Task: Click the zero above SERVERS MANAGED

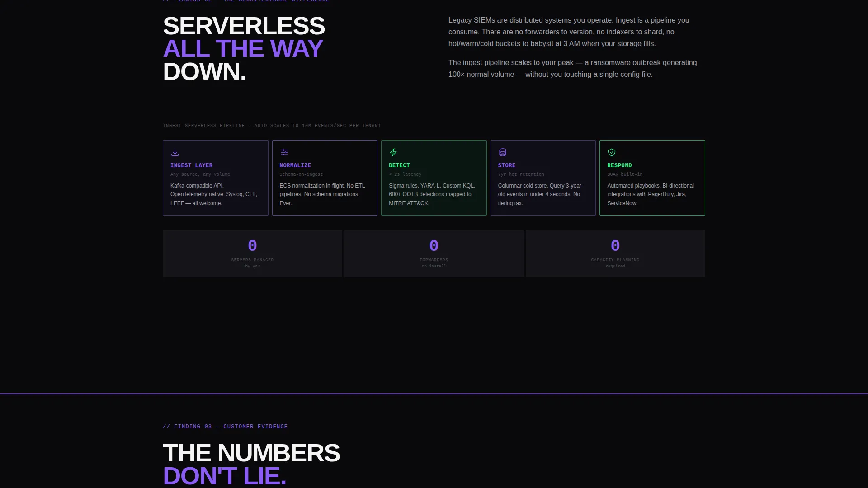Action: 252,246
